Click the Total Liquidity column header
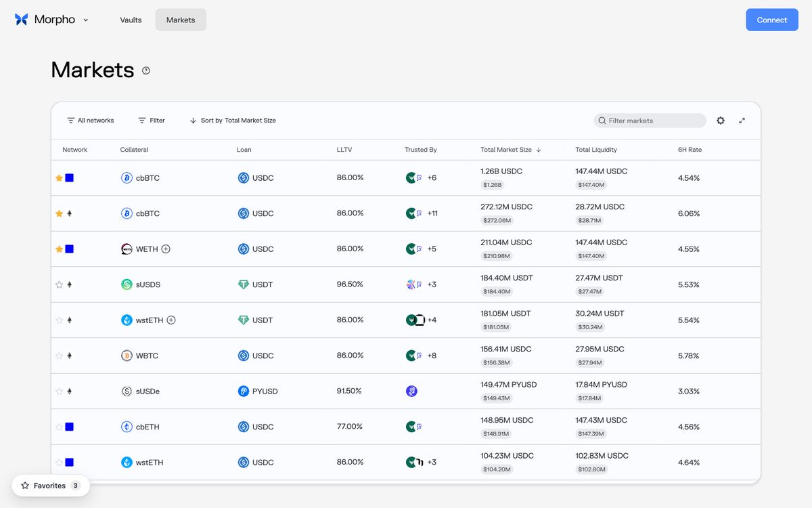Image resolution: width=812 pixels, height=508 pixels. [596, 150]
